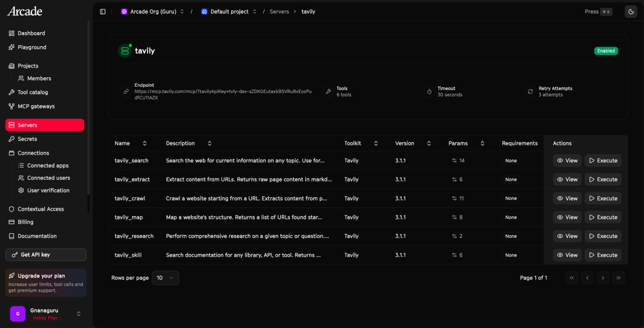Screen dimensions: 644x328
Task: Go to previous page of results
Action: tap(588, 278)
